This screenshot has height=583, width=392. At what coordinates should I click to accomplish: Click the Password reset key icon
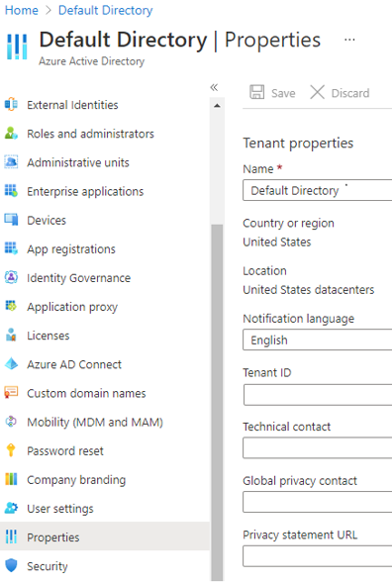pos(11,450)
